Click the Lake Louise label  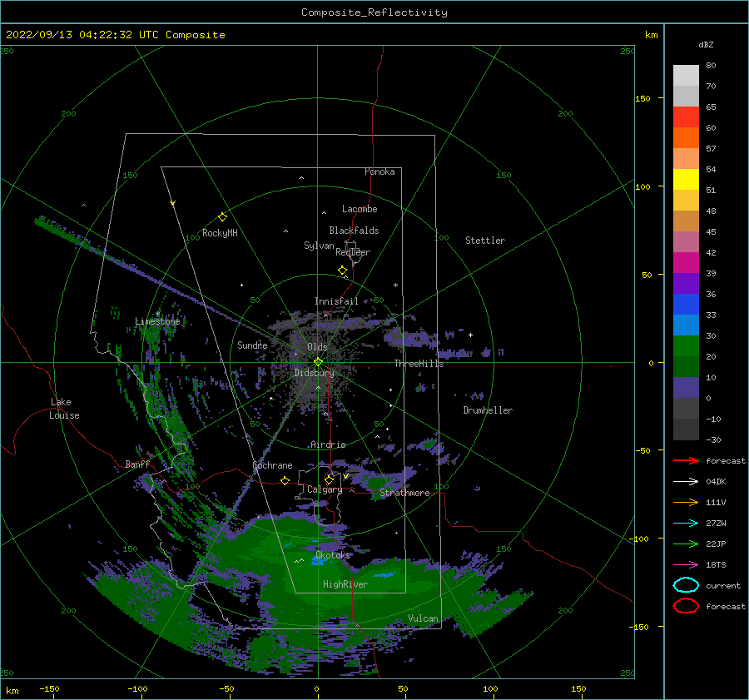[64, 409]
